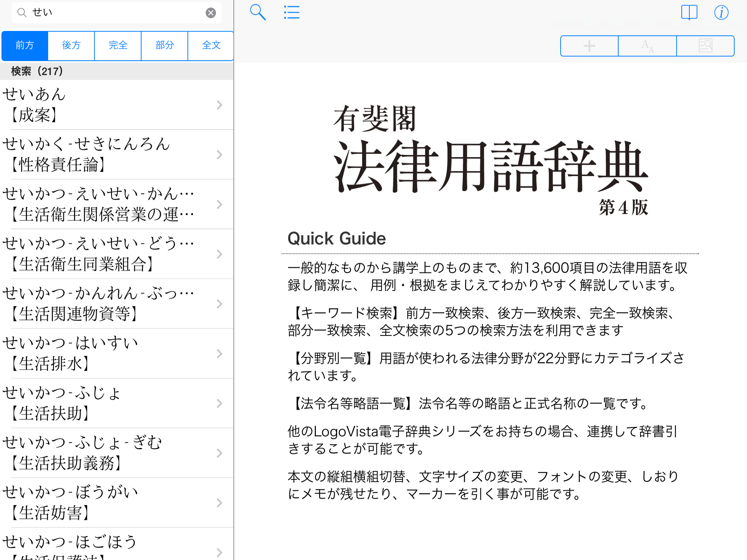The width and height of the screenshot is (747, 560).
Task: Open the bookmarks book icon
Action: pyautogui.click(x=689, y=12)
